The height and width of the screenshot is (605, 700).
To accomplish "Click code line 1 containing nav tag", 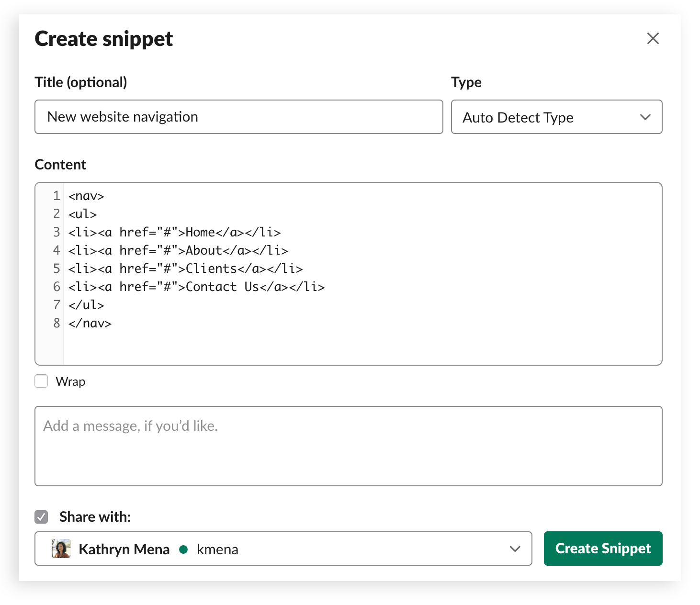I will 87,196.
